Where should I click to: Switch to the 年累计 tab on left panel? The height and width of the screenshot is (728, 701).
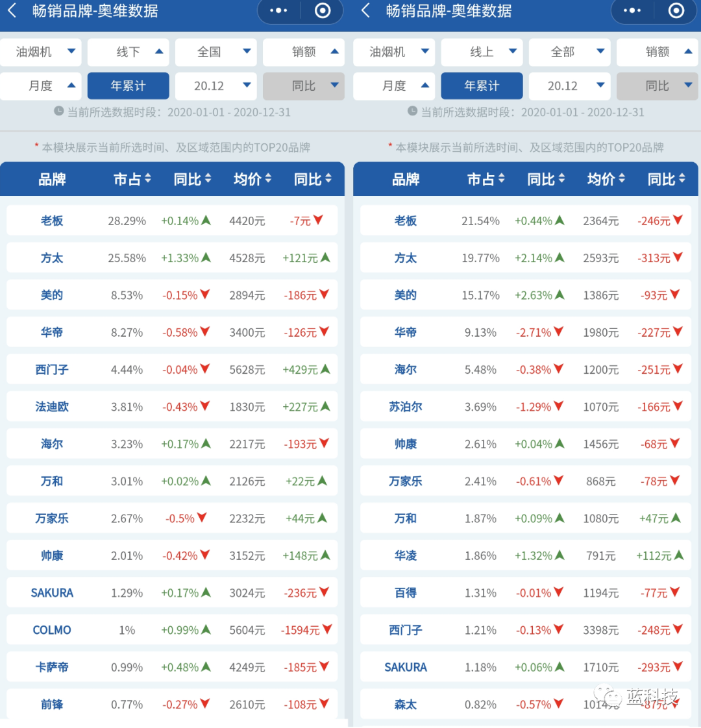(128, 86)
